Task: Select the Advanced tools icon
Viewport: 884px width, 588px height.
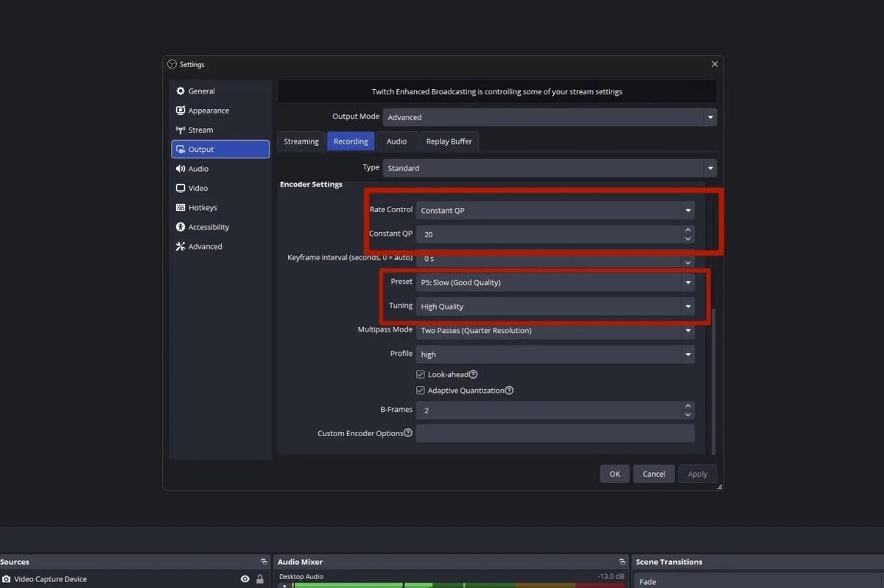Action: tap(180, 246)
